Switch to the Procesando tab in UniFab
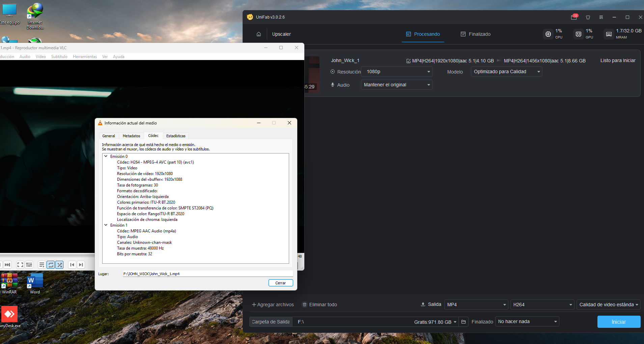This screenshot has width=644, height=344. [x=423, y=34]
